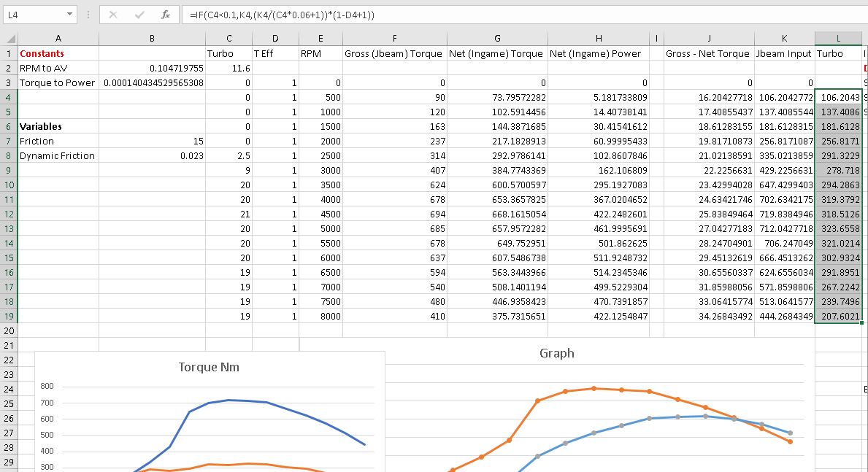Select column A header
This screenshot has width=868, height=472.
58,39
